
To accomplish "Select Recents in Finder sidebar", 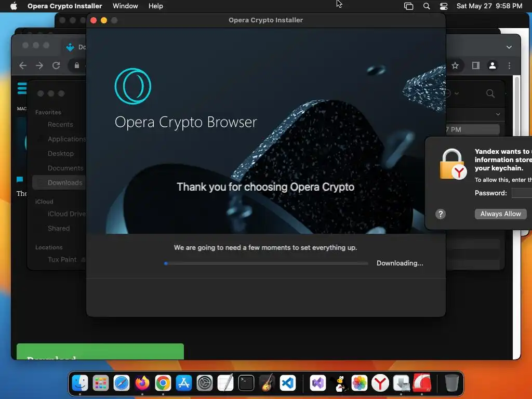I will click(60, 125).
